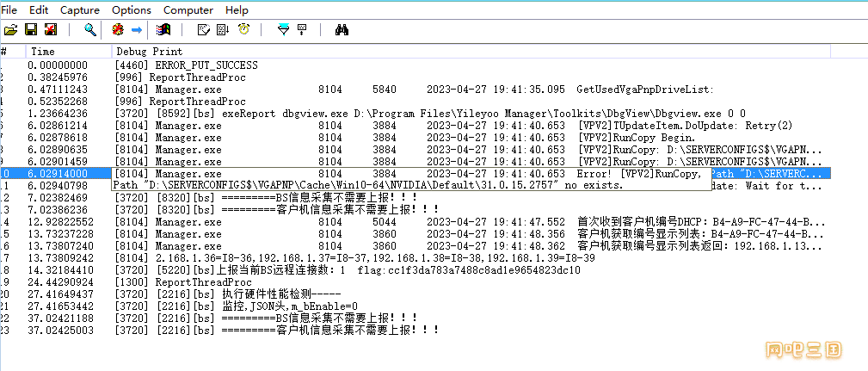Click the Open log file folder icon
This screenshot has width=868, height=371.
[x=10, y=30]
